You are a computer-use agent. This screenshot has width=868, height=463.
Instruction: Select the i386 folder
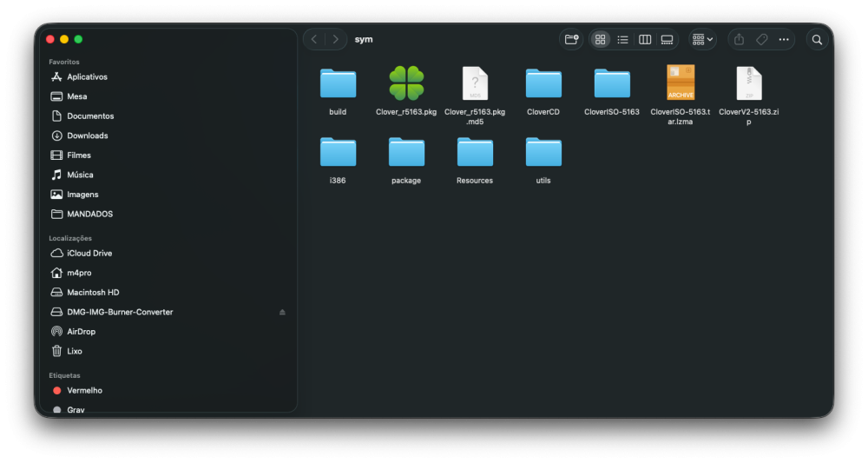click(x=338, y=152)
